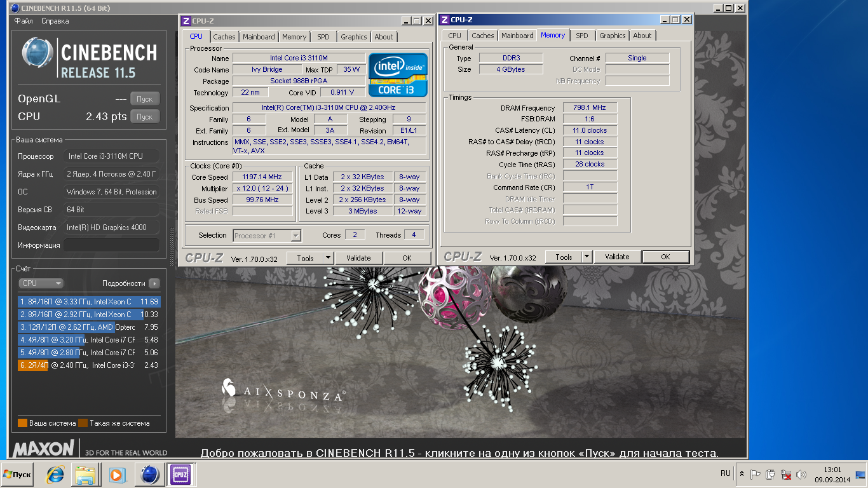This screenshot has width=868, height=488.
Task: Click the title icon of left CPU-Z window
Action: (x=185, y=21)
